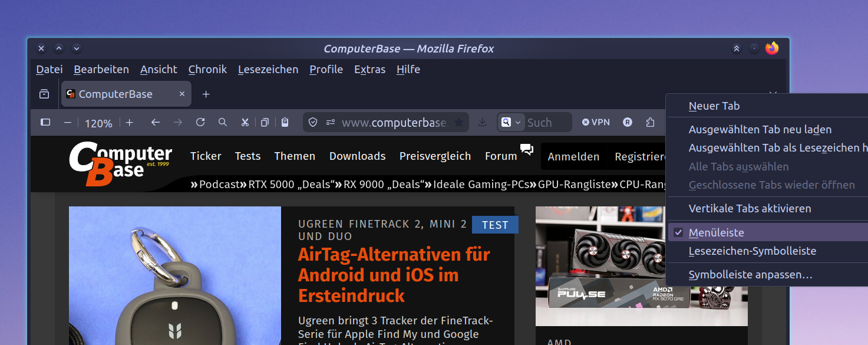Zoom in with the plus button next to 120%
Image resolution: width=868 pixels, height=345 pixels.
[x=130, y=123]
